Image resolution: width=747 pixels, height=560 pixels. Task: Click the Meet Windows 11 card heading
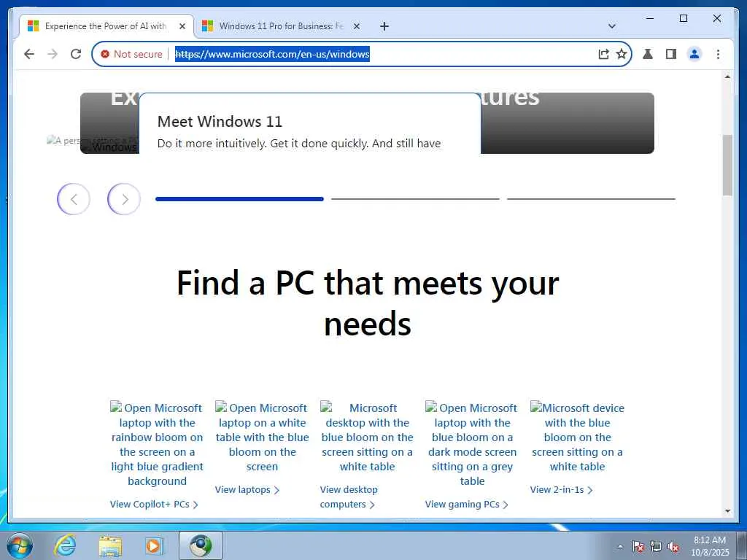pos(220,122)
